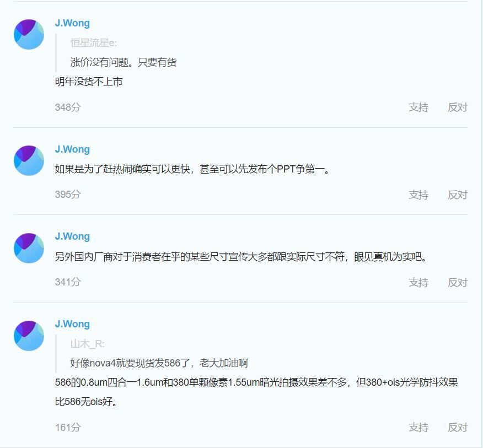Image resolution: width=483 pixels, height=448 pixels.
Task: Click J.Wong's name on the last comment
Action: [72, 324]
